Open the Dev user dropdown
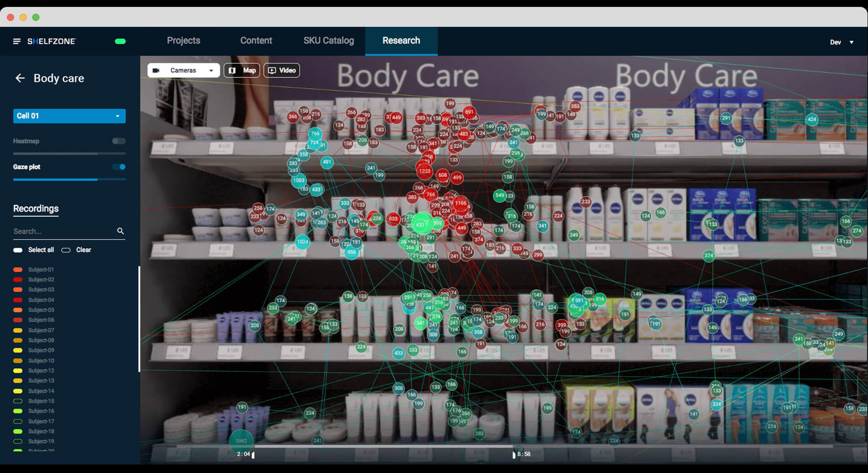868x473 pixels. pos(851,42)
